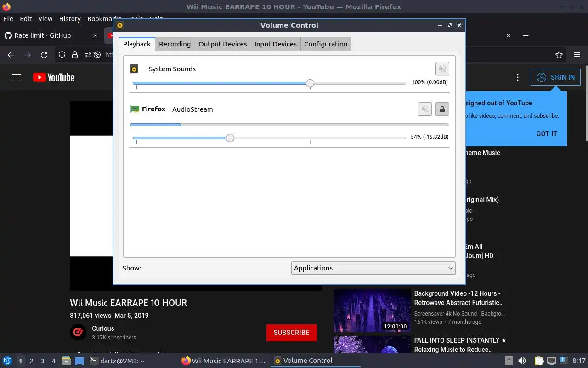Click System Sounds volume slider handle
This screenshot has height=368, width=588.
pyautogui.click(x=310, y=83)
